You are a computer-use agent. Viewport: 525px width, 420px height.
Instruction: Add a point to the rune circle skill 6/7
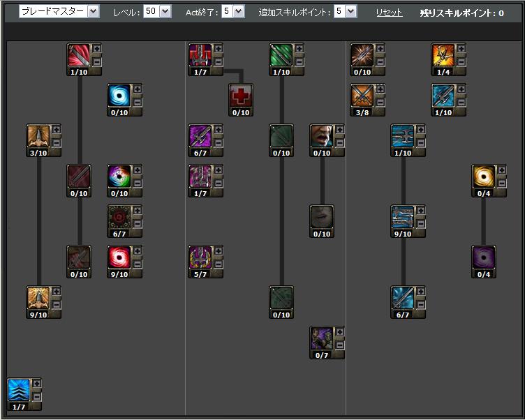click(x=138, y=211)
